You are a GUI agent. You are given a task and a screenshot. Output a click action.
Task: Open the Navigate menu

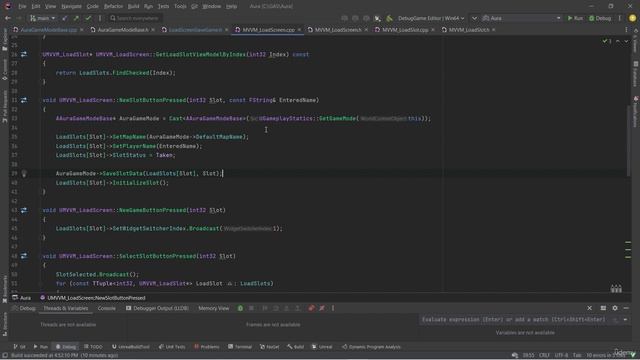click(71, 7)
